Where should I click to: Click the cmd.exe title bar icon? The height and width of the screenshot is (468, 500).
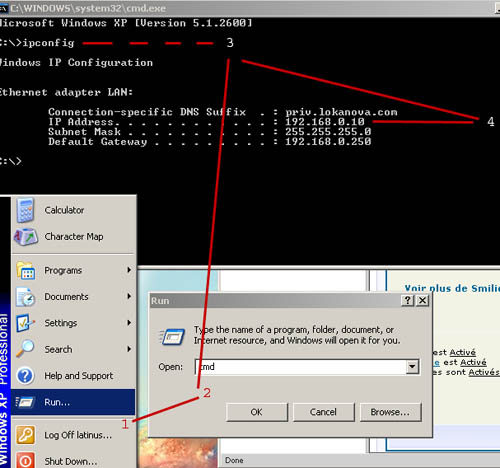click(x=4, y=8)
